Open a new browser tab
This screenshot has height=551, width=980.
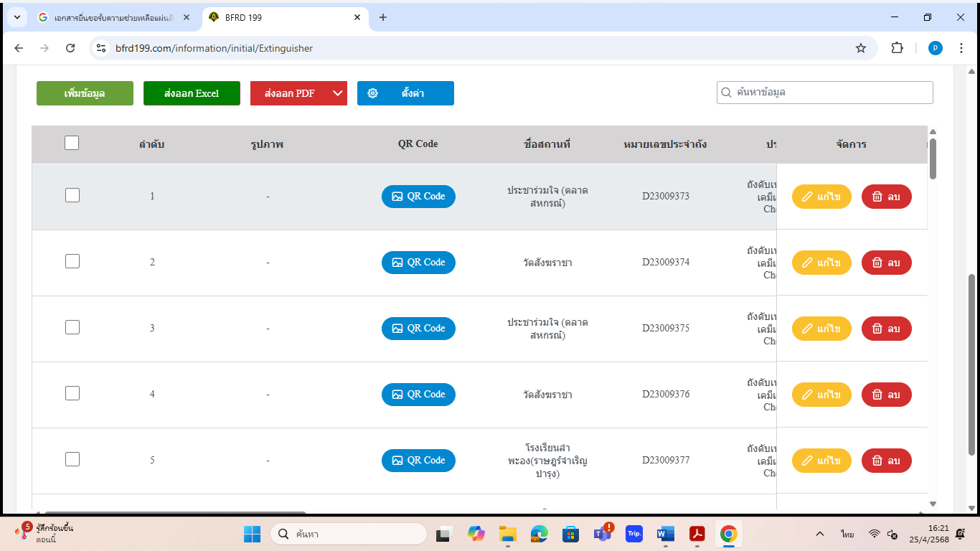tap(383, 17)
